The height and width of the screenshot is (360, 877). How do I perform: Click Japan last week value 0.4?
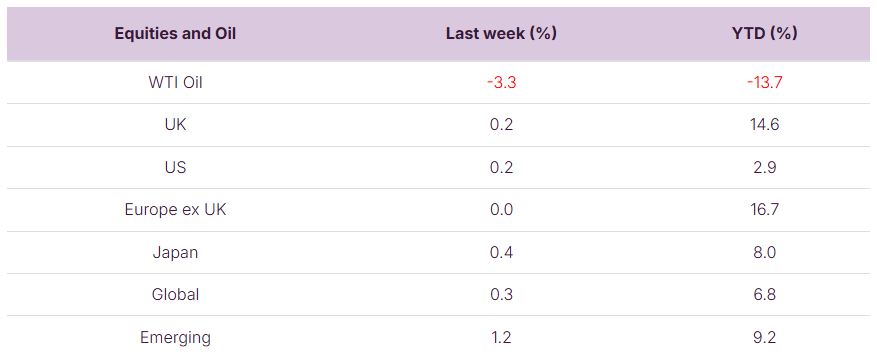(x=501, y=252)
